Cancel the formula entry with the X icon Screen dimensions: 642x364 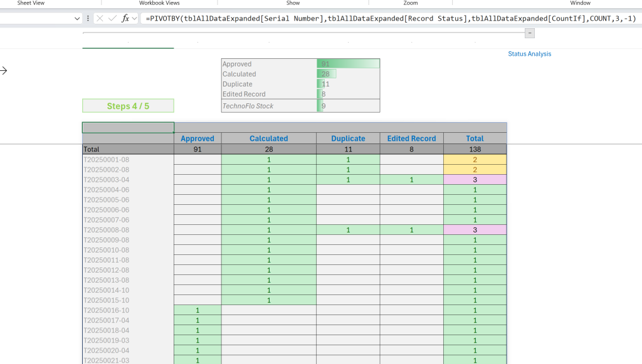[100, 18]
